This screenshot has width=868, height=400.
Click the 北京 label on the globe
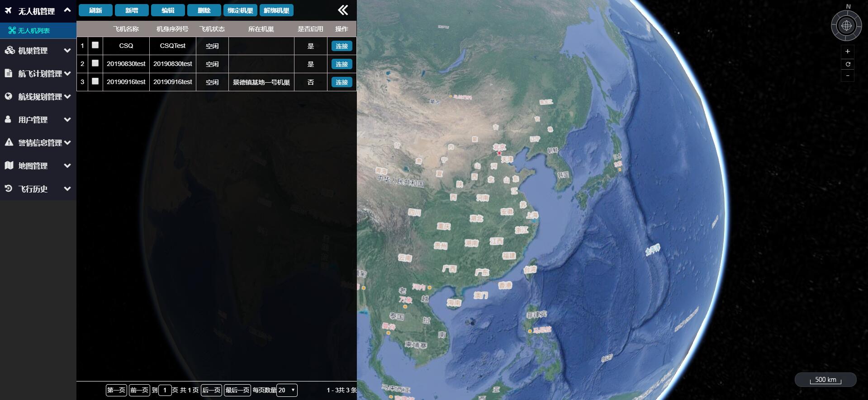[x=499, y=147]
